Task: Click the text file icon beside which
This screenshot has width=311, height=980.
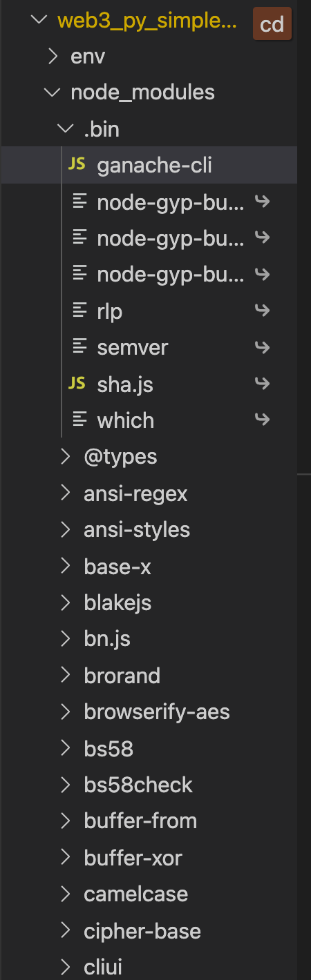Action: pos(80,420)
